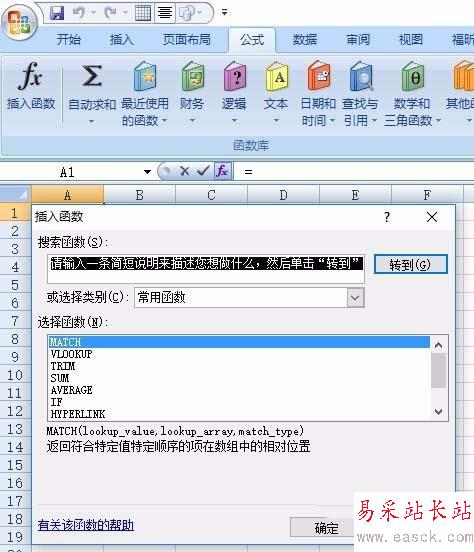Switch to the 插入 tab
Screen dimensions: 474x552
121,39
